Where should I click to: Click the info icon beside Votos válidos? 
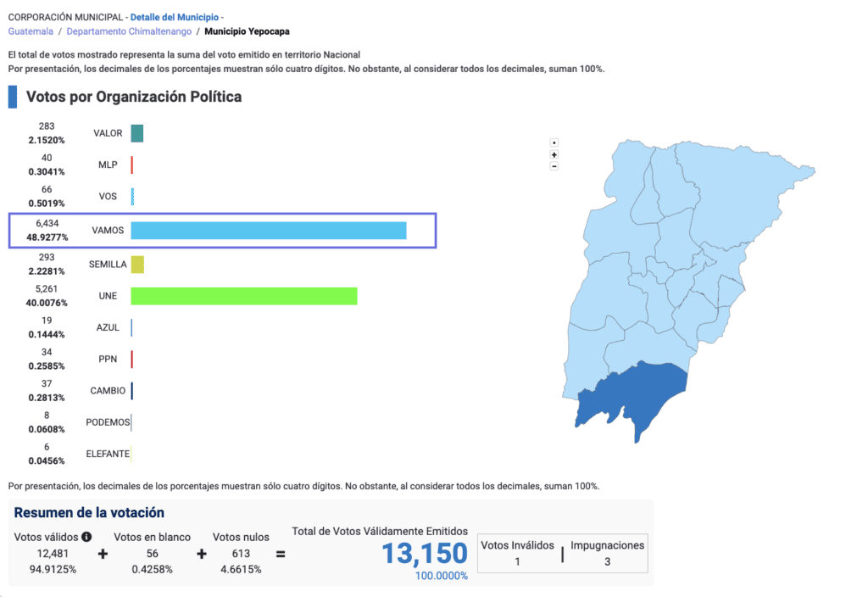click(86, 537)
